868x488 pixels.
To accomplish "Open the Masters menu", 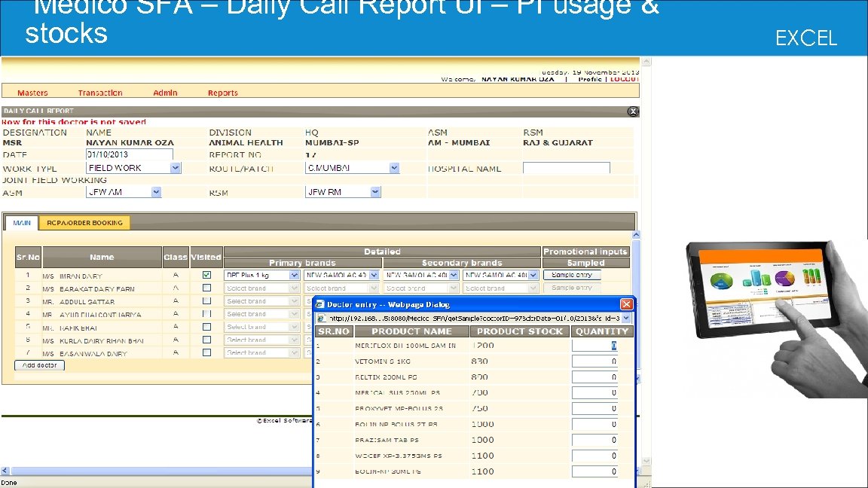I will pyautogui.click(x=32, y=92).
